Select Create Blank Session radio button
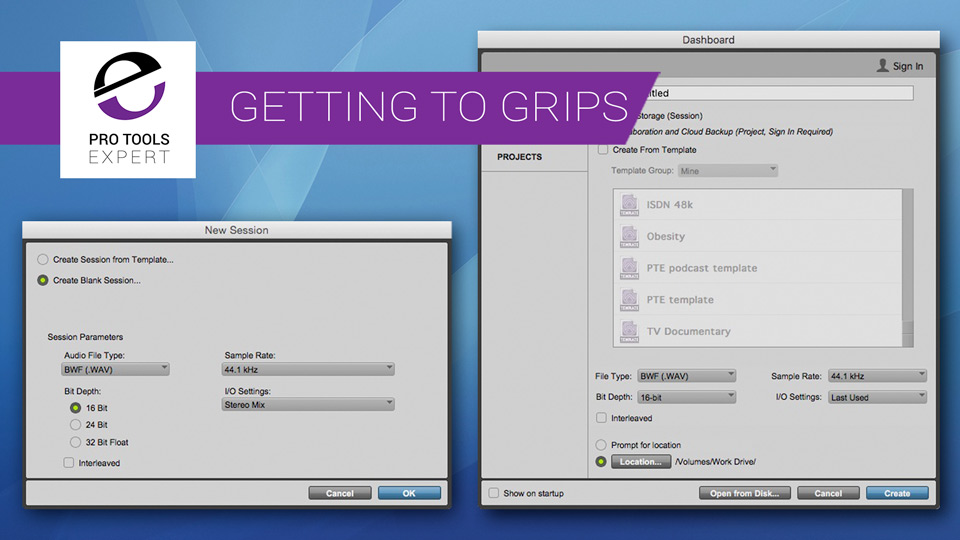Screen dimensions: 960x540 click(x=42, y=280)
